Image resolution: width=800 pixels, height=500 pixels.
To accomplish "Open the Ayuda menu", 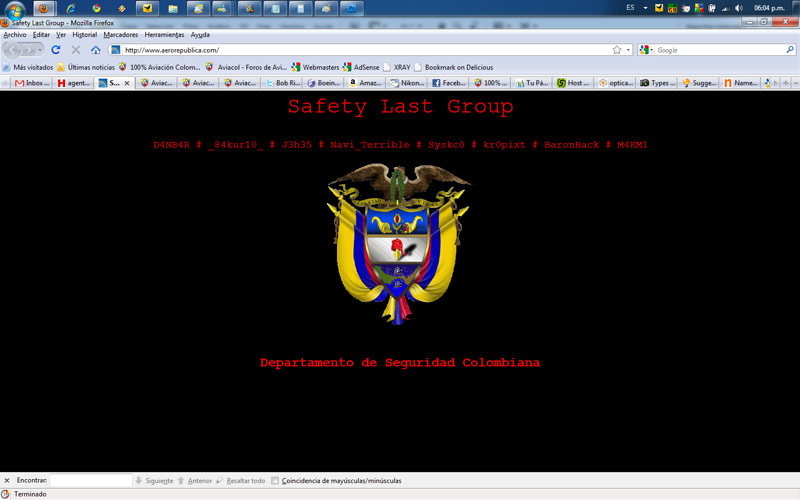I will click(200, 35).
